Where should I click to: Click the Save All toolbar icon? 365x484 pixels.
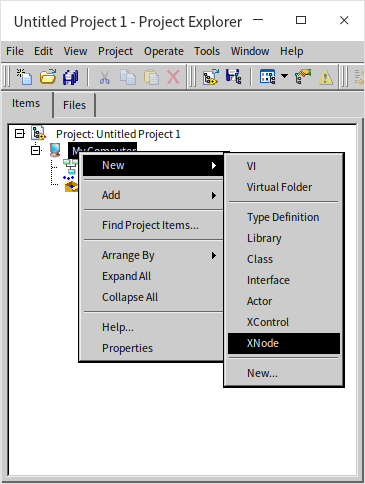click(x=71, y=77)
